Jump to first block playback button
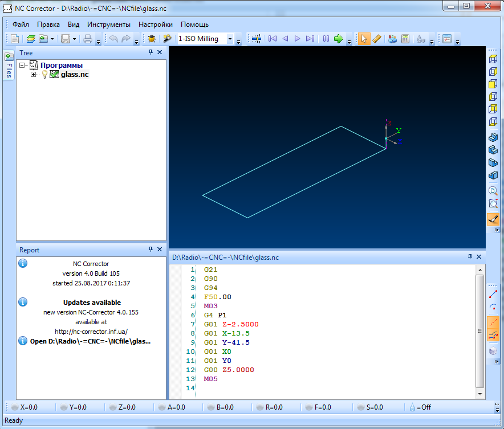 (x=273, y=39)
